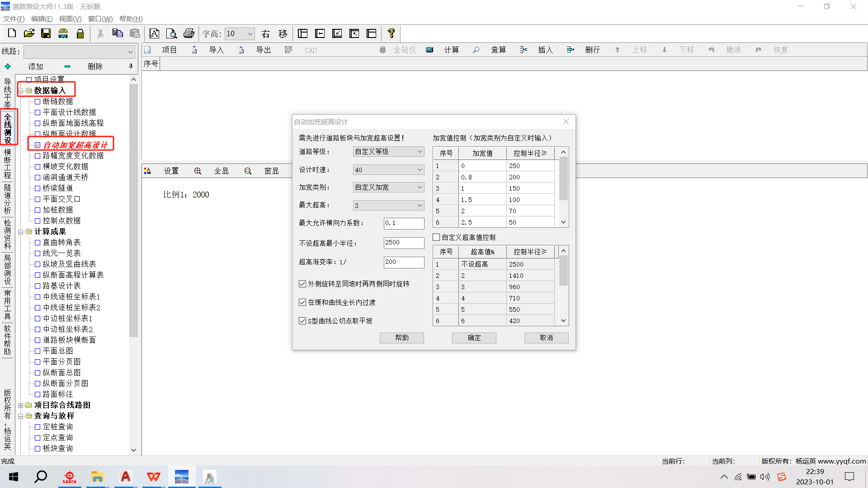
Task: Enable 自定义超高值控制 checkbox
Action: [x=437, y=237]
